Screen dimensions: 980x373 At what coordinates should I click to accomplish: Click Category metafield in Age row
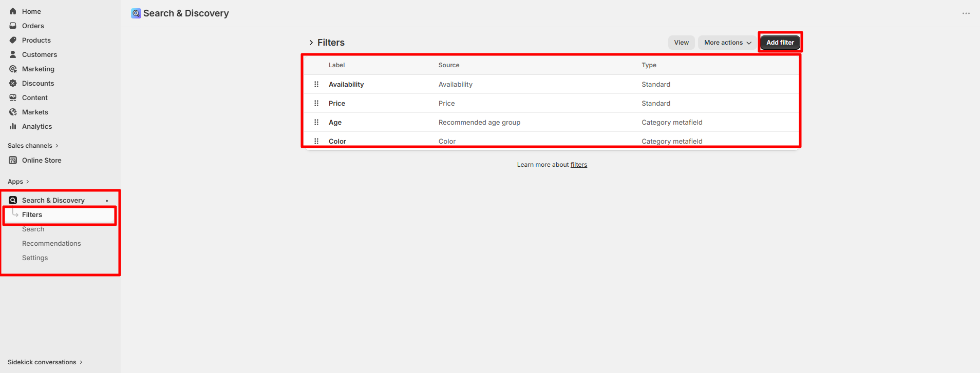click(672, 123)
